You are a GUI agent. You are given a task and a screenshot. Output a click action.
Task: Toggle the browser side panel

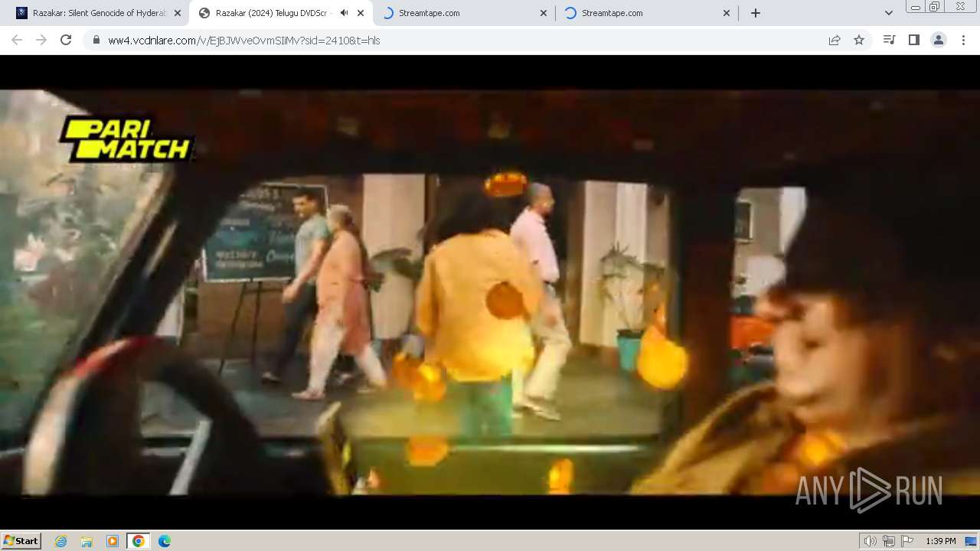point(913,40)
